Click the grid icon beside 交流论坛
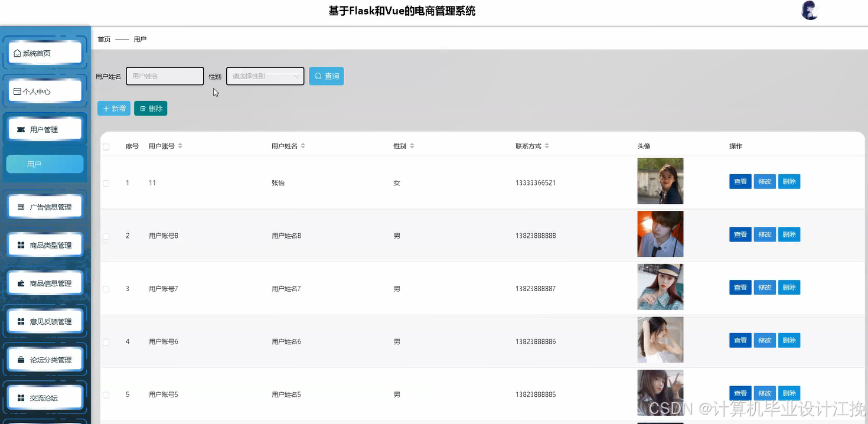The width and height of the screenshot is (868, 424). [21, 398]
